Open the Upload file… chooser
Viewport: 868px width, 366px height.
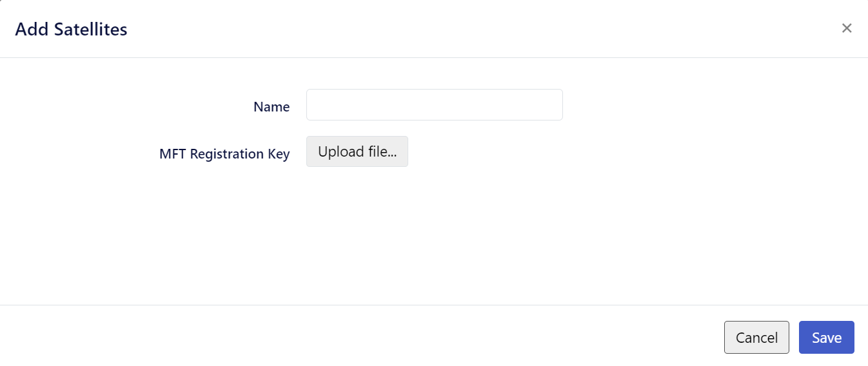tap(357, 151)
